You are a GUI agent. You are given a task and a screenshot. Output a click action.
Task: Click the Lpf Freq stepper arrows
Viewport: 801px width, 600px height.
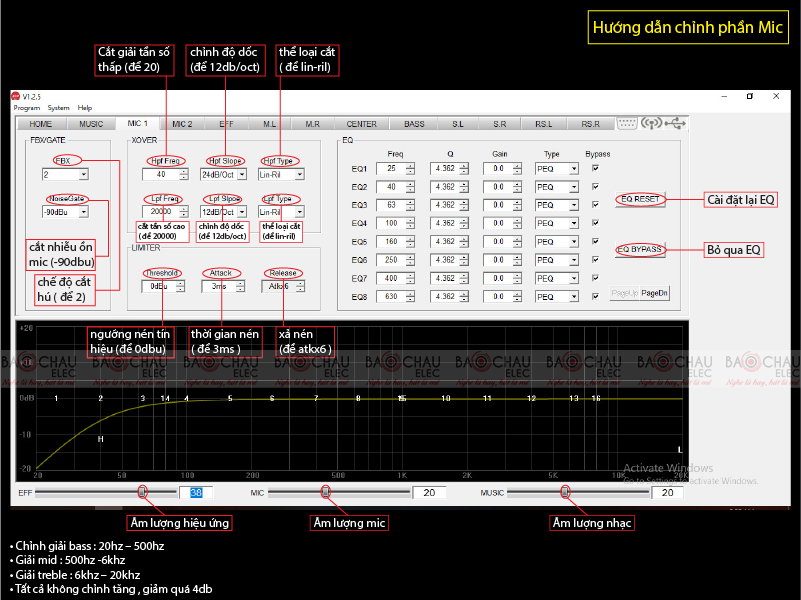(184, 212)
